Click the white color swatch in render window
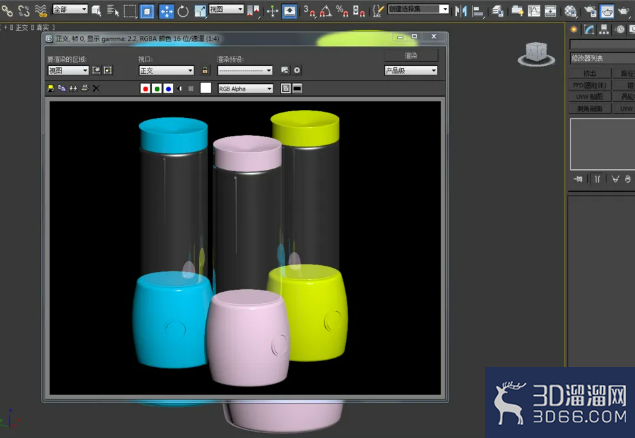 coord(206,88)
